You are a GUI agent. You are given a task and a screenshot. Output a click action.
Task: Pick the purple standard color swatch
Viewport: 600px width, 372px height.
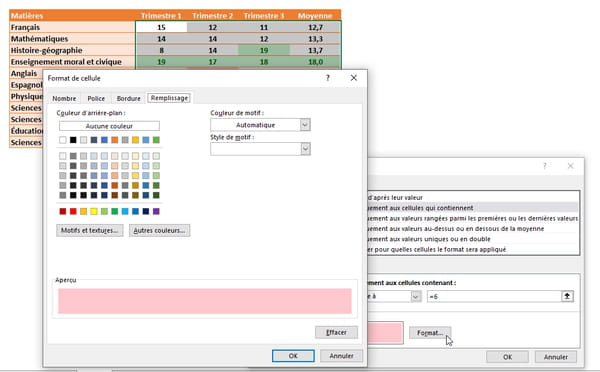[156, 211]
